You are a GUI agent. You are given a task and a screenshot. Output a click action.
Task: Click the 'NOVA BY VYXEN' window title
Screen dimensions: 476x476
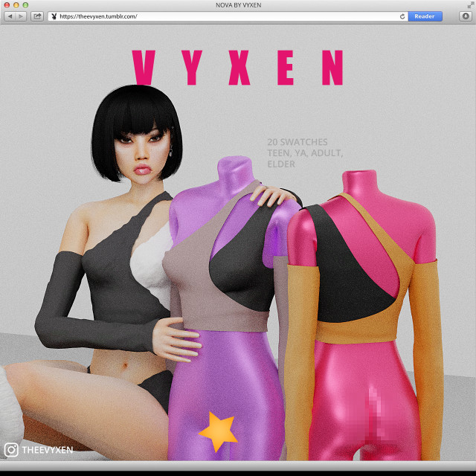[x=238, y=5]
